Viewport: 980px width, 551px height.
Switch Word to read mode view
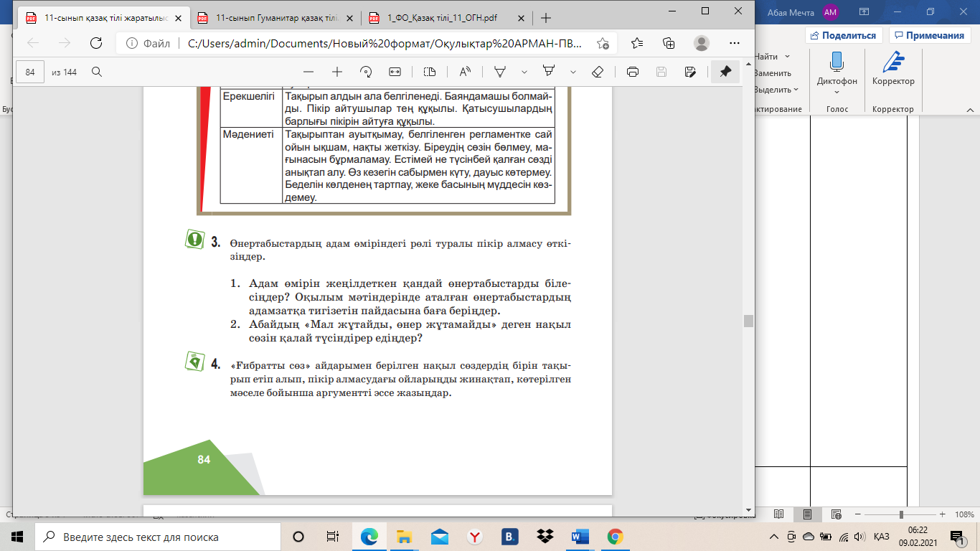pos(779,514)
